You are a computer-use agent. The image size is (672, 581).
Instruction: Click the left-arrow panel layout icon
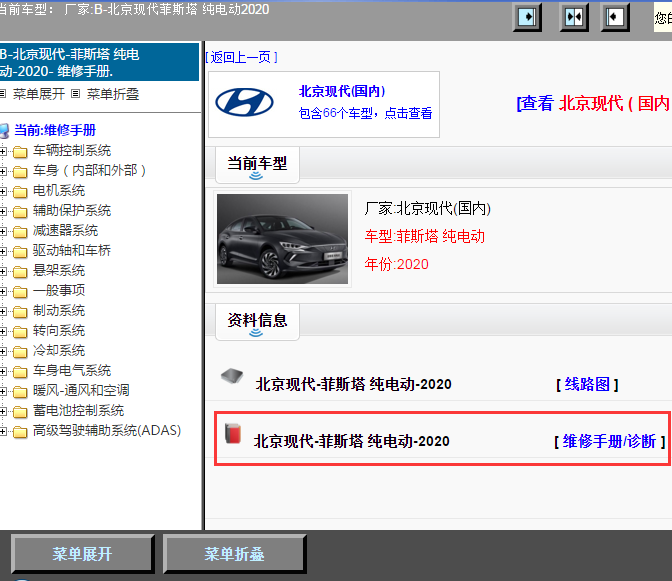[x=615, y=17]
